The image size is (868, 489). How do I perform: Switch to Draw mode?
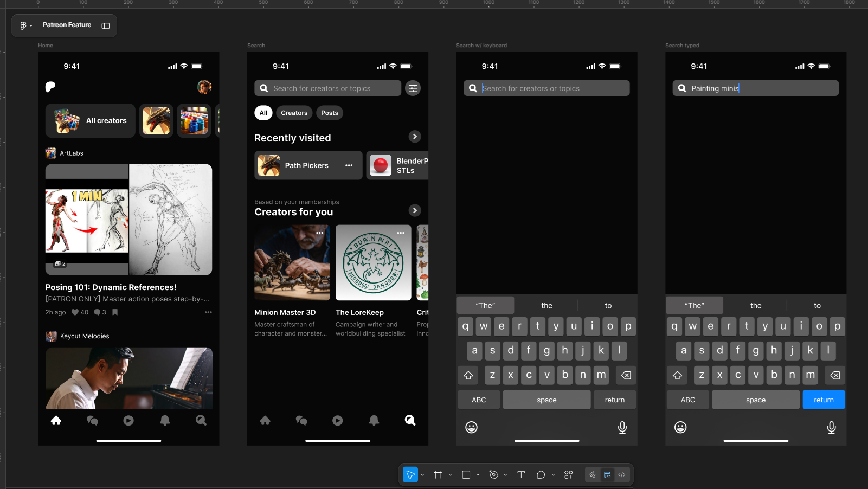pos(592,474)
